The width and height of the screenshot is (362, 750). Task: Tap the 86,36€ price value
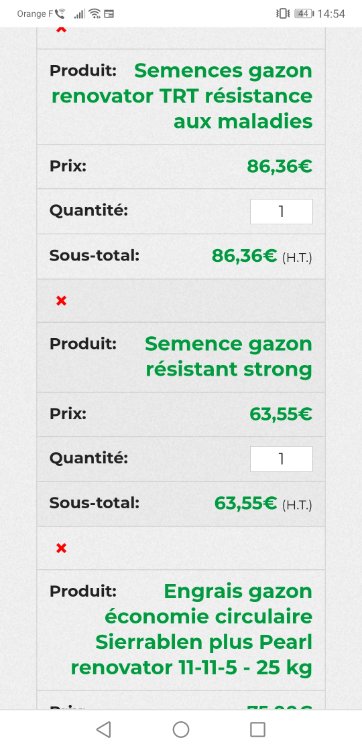tap(279, 166)
